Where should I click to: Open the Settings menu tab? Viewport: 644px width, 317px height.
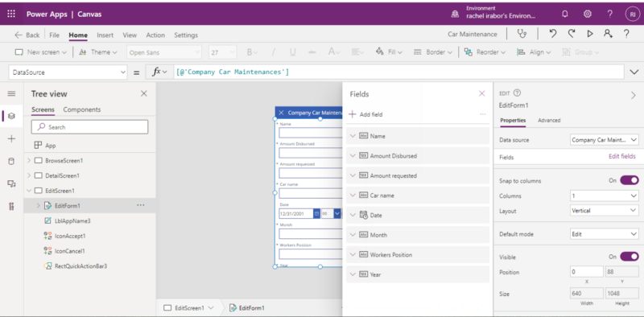pyautogui.click(x=186, y=35)
